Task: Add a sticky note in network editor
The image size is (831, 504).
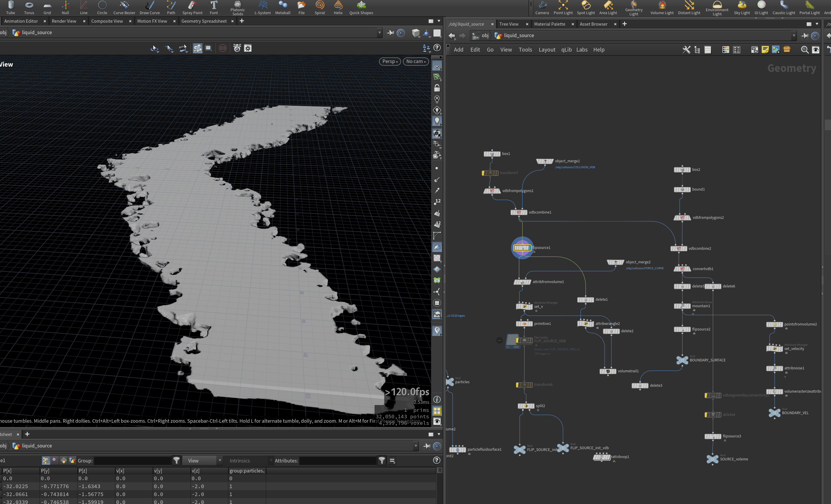Action: (765, 50)
